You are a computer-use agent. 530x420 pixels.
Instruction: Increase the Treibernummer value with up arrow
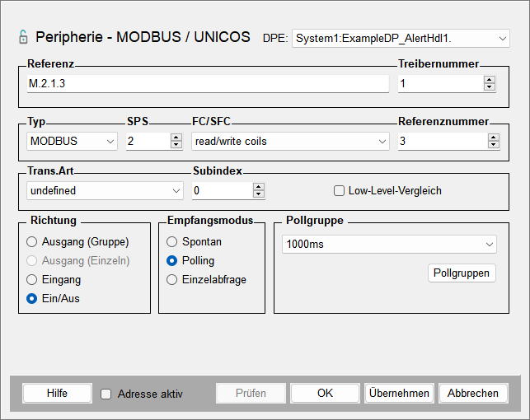click(x=489, y=80)
